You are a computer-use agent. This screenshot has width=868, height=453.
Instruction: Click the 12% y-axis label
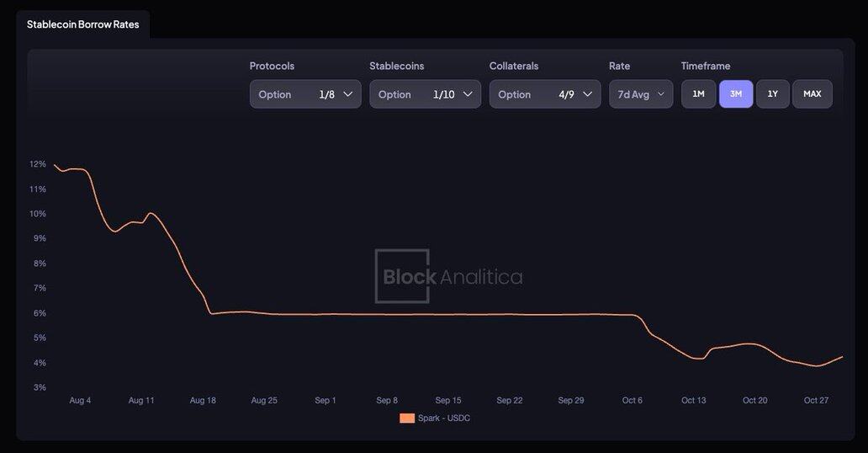point(38,164)
